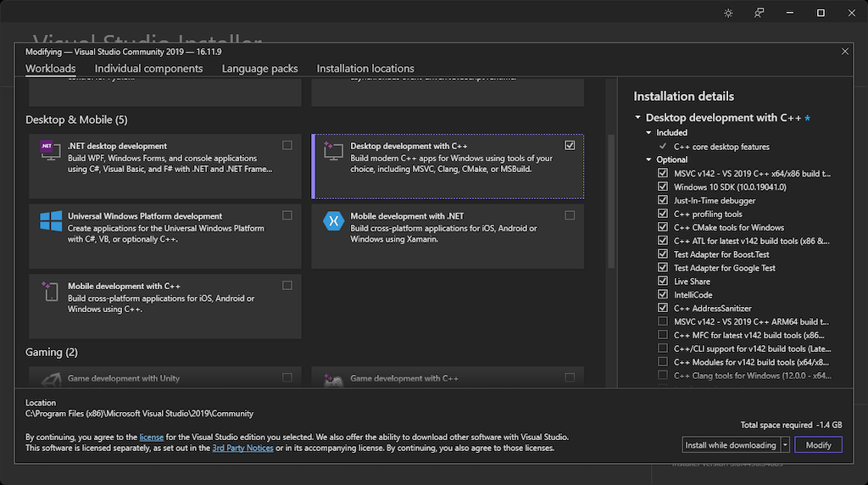Collapse the Optional components section
The image size is (868, 485).
coord(649,159)
